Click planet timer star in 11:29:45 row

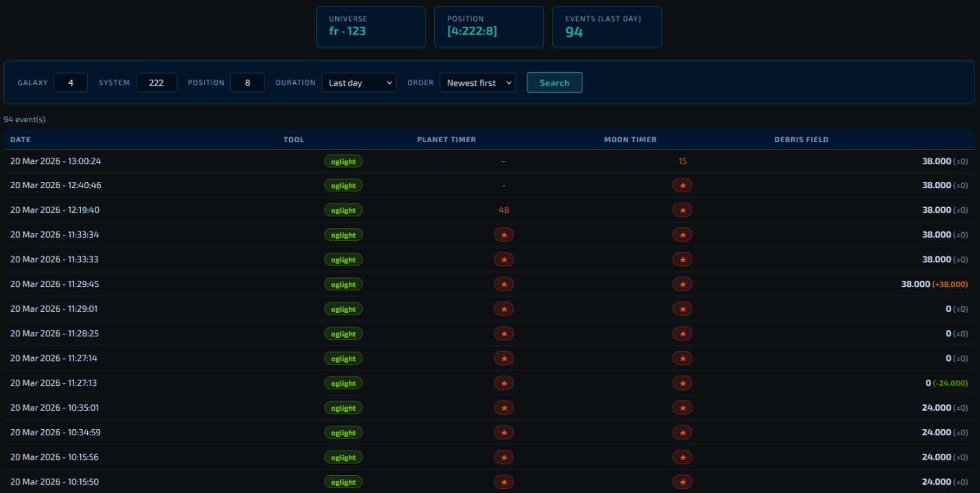(x=503, y=284)
